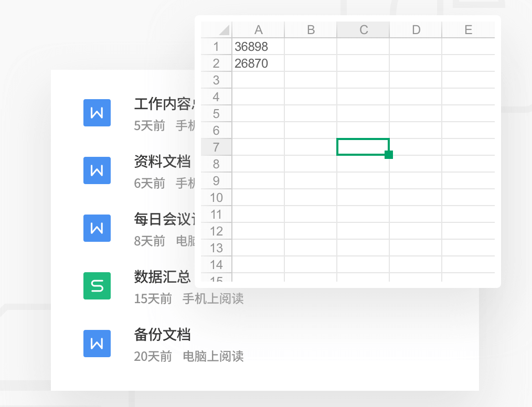The image size is (532, 407).
Task: Open the 备份文档 document's W icon
Action: click(97, 343)
